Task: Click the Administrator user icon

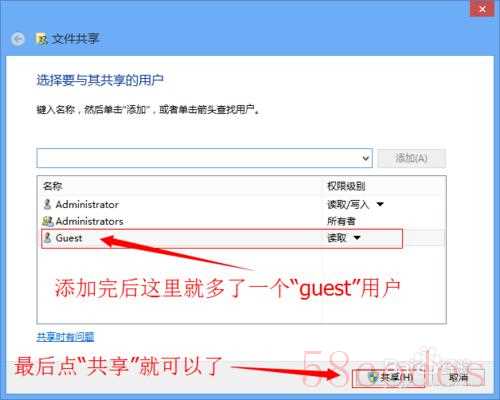Action: (x=47, y=204)
